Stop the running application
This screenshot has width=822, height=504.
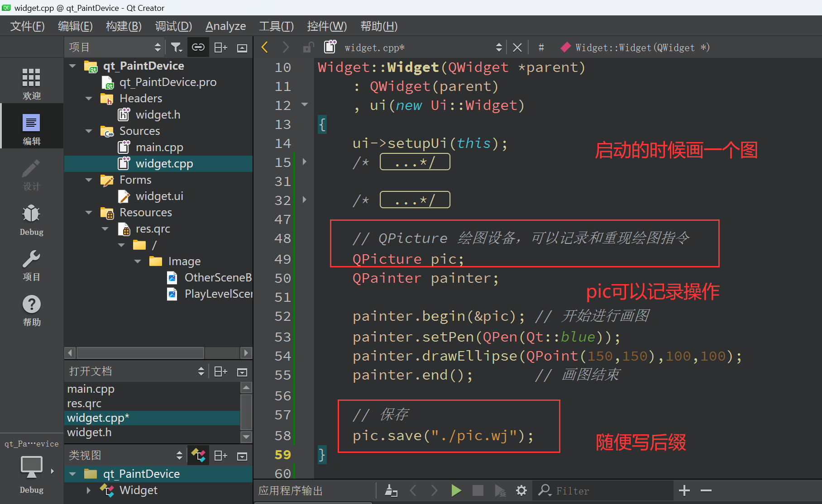478,490
